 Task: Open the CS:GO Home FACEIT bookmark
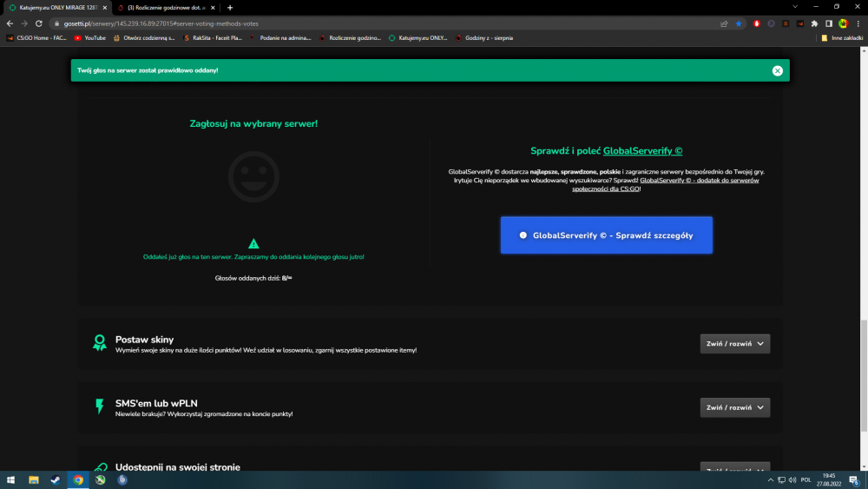coord(36,37)
